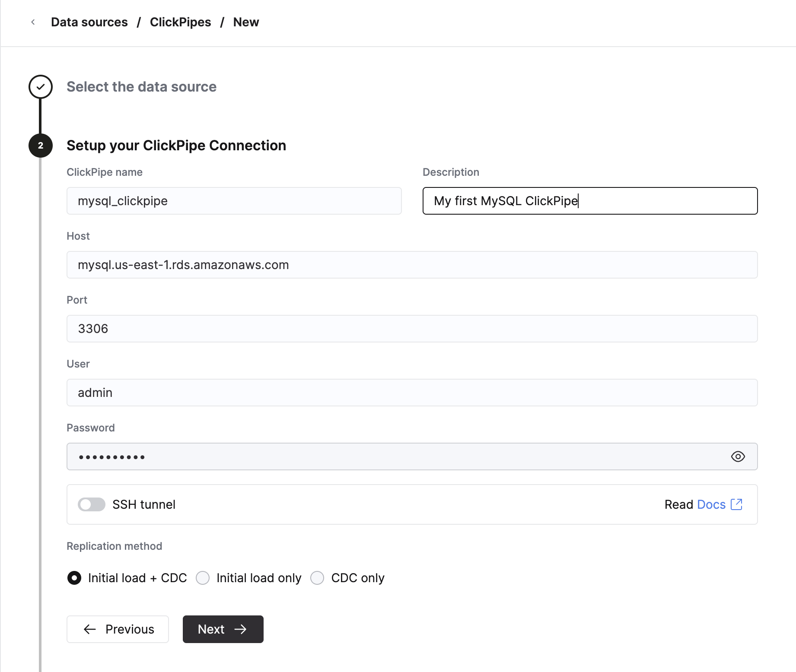Image resolution: width=796 pixels, height=672 pixels.
Task: Click into the Host input field
Action: point(412,265)
